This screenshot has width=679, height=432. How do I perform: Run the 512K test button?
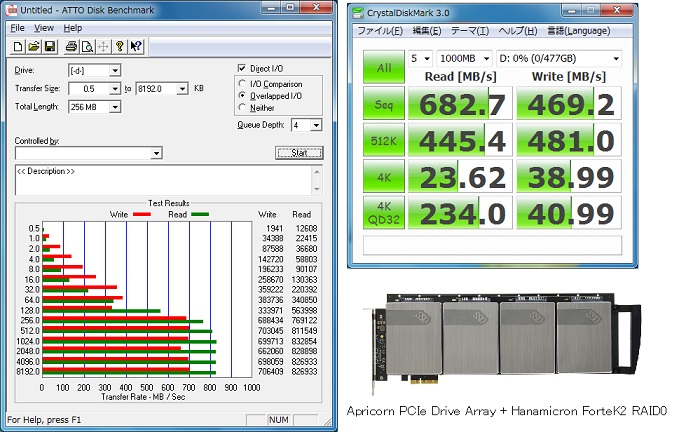click(x=384, y=140)
